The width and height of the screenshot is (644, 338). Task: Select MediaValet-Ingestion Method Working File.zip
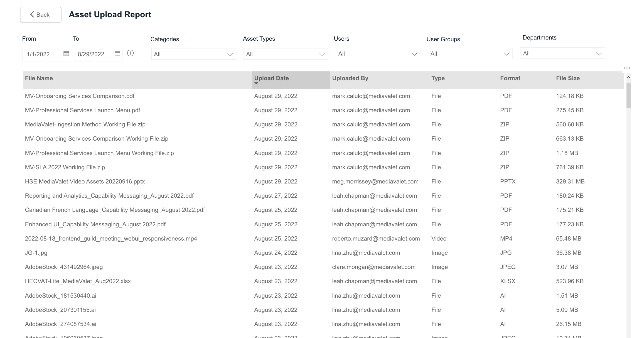[85, 124]
